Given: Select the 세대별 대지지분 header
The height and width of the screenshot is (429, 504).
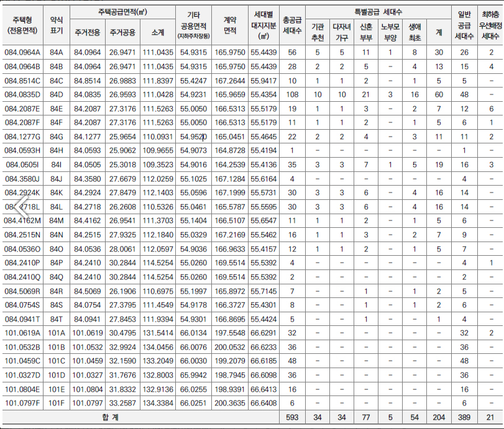Looking at the screenshot, I should 263,25.
